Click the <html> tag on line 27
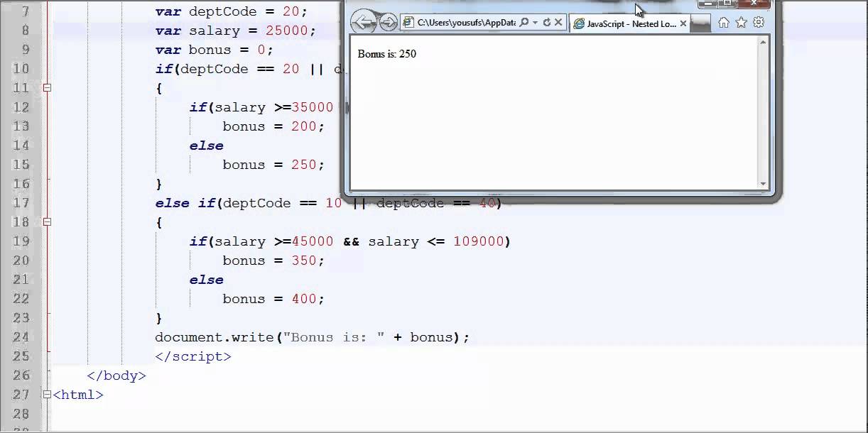Image resolution: width=868 pixels, height=433 pixels. coord(78,395)
